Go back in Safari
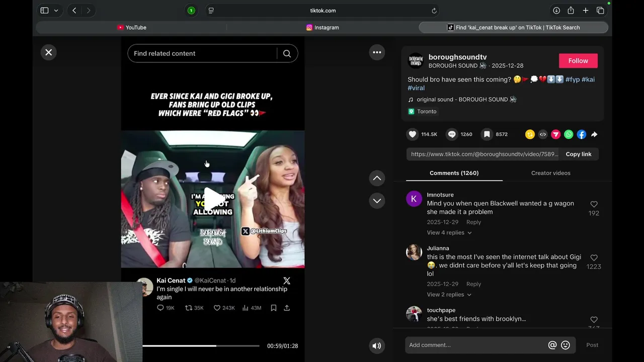The image size is (644, 362). coord(74,11)
